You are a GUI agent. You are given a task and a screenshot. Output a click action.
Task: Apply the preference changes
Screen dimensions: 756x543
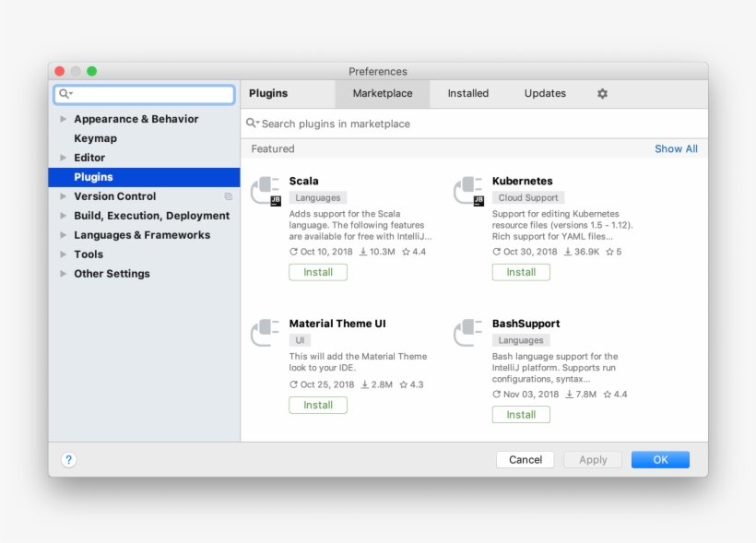(x=593, y=459)
